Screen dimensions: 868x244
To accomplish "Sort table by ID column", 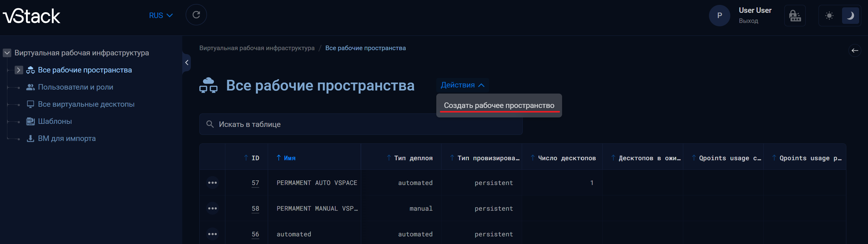I will 255,158.
